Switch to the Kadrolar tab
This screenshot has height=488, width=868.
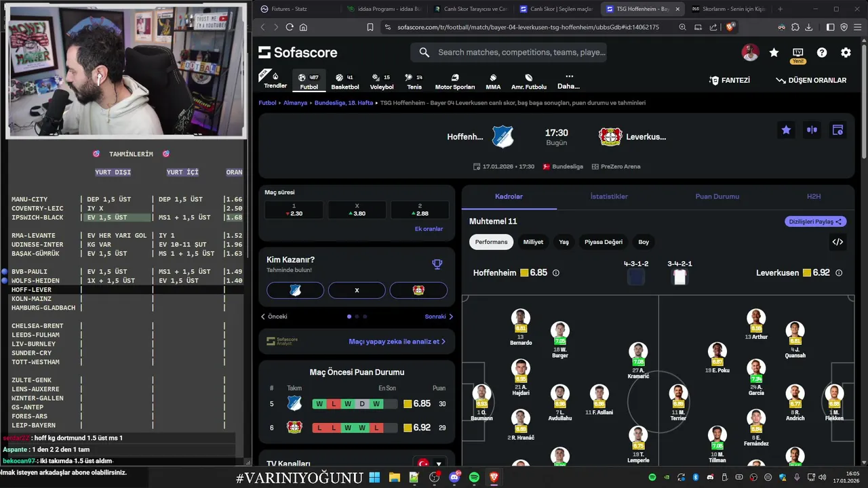509,197
